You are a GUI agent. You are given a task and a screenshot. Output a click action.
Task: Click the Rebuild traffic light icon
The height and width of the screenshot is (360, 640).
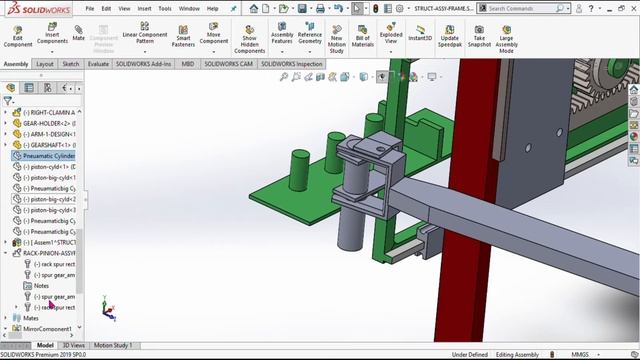(x=376, y=8)
